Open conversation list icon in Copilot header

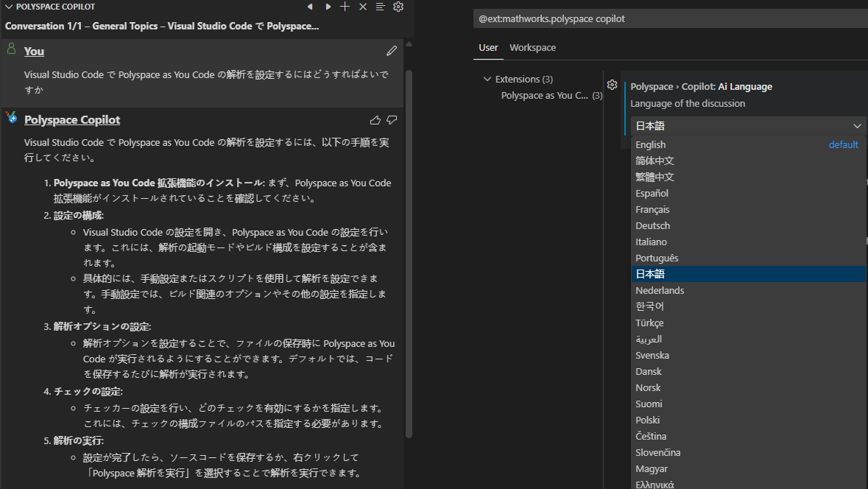click(381, 7)
